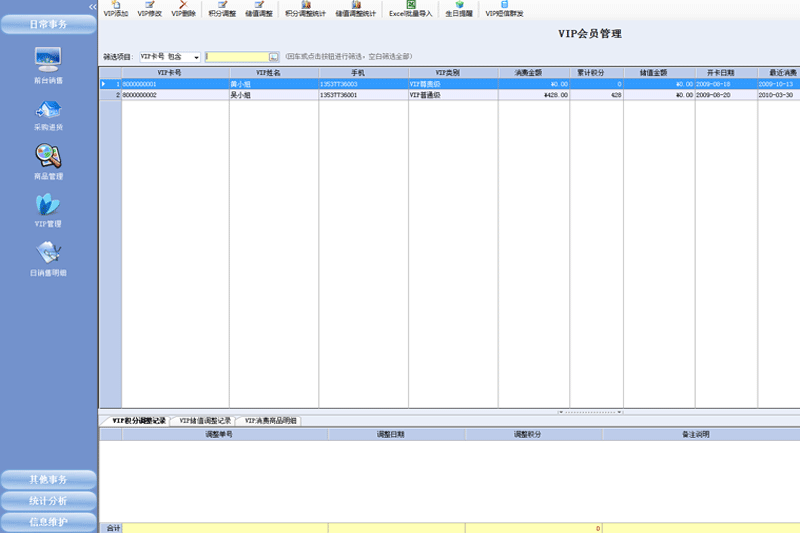Click the 信息维护 sidebar button
Screen dimensions: 800x533
click(48, 521)
